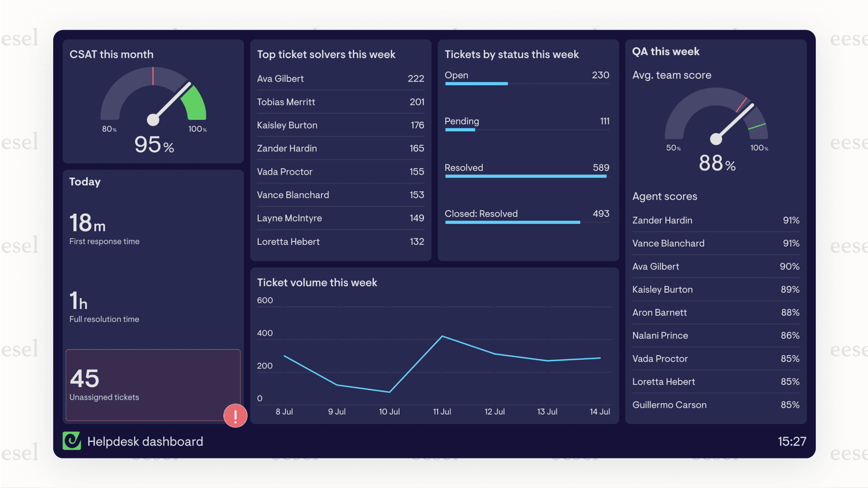Click the red alert icon on Unassigned tickets
Screen dimensions: 868x488
coord(235,416)
